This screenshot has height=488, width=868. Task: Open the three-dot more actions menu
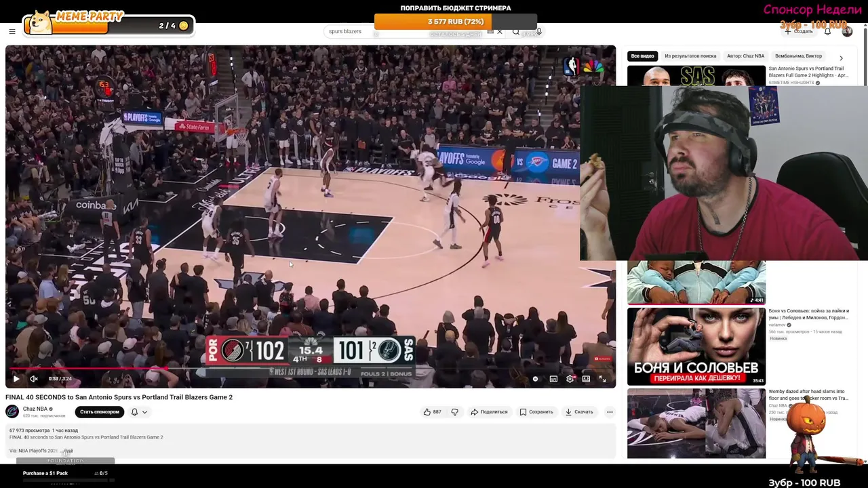pos(610,411)
